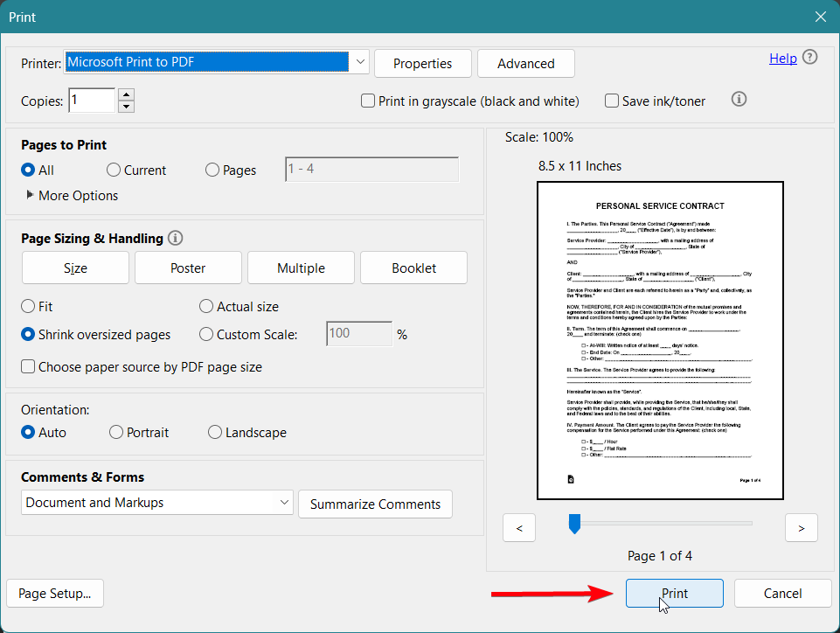Viewport: 840px width, 633px height.
Task: Open the Printer dropdown list
Action: 361,63
